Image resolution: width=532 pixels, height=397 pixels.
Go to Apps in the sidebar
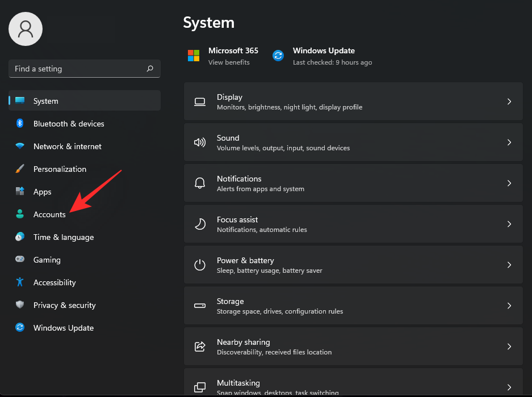[x=42, y=192]
